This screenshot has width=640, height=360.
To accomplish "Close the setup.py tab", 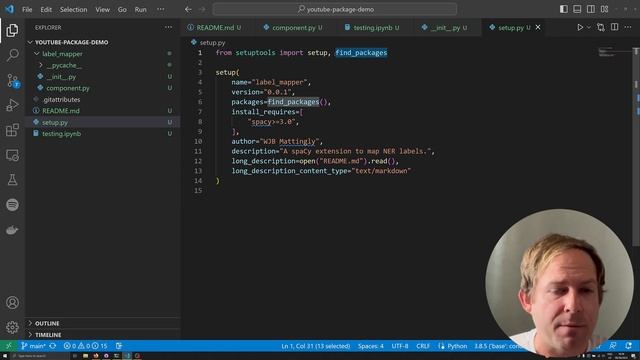I will pos(538,27).
